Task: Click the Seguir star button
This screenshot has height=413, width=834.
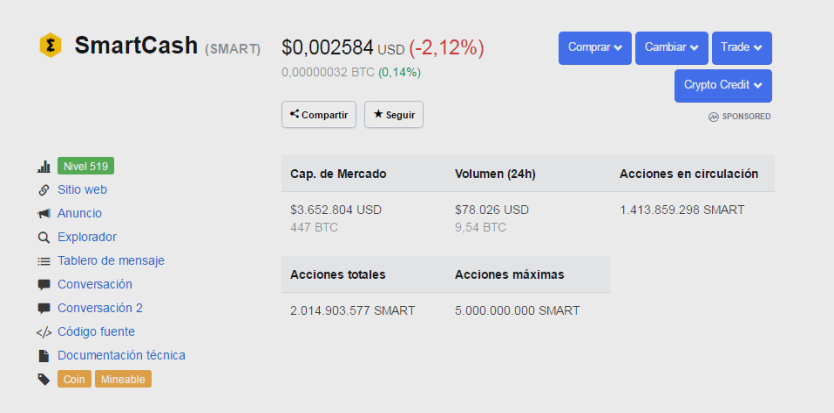Action: click(394, 114)
